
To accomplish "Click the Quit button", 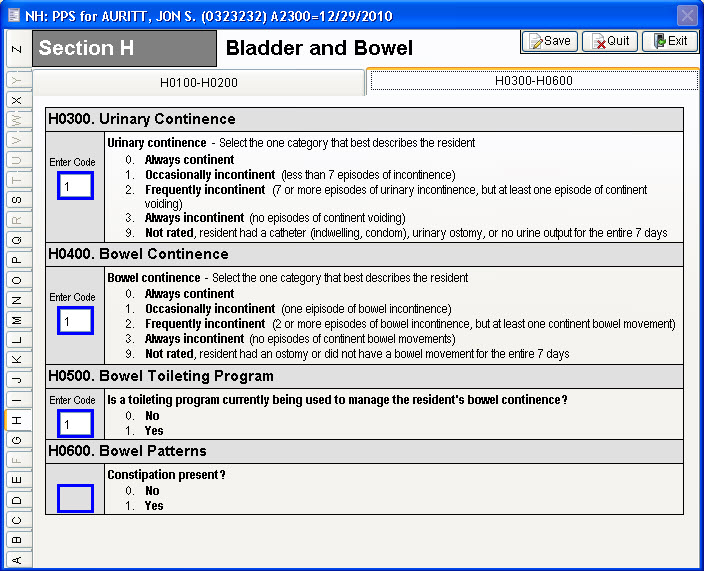I will click(610, 41).
